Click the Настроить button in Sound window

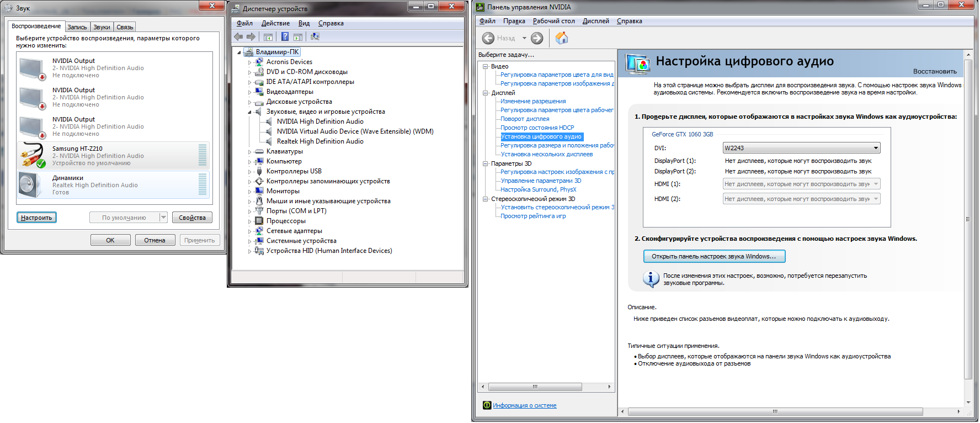point(36,218)
